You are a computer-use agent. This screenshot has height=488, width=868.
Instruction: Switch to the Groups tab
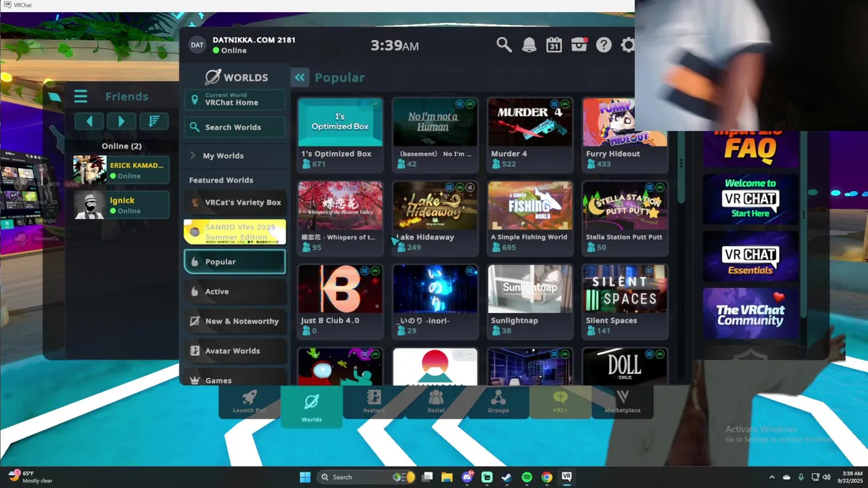click(498, 401)
